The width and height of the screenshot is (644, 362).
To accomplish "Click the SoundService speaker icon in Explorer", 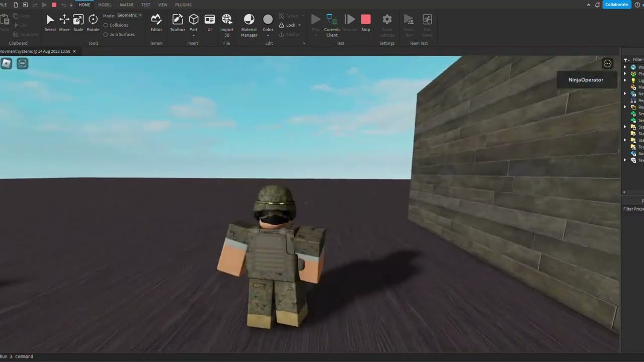I will coord(633,153).
